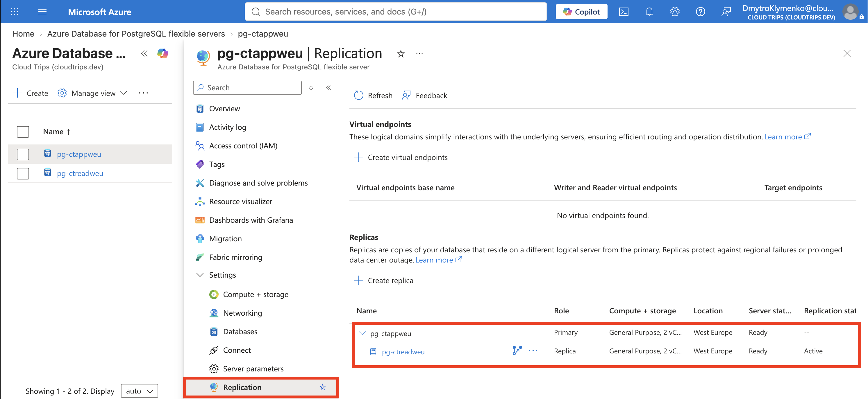The height and width of the screenshot is (399, 868).
Task: Click promote icon on pg-ctreadweu row
Action: pos(517,350)
